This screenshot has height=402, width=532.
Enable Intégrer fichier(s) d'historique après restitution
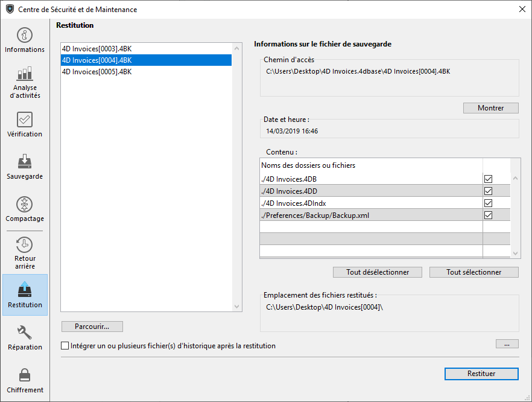[x=65, y=346]
